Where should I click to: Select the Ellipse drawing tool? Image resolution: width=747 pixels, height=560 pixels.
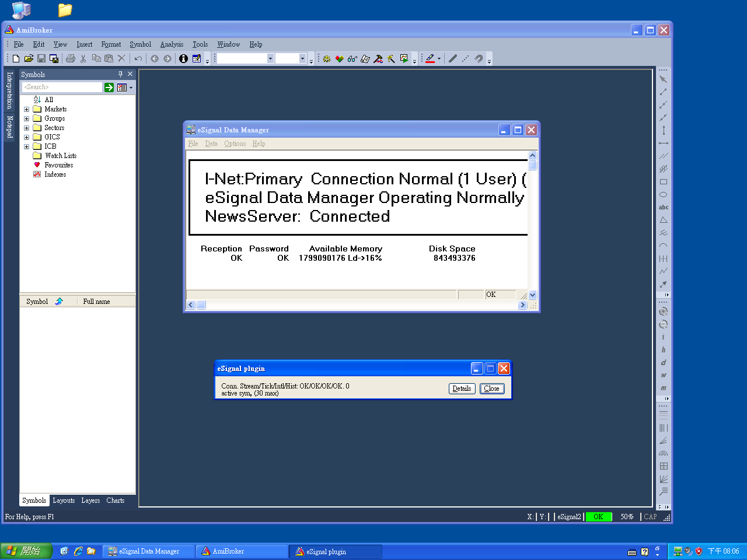tap(664, 195)
